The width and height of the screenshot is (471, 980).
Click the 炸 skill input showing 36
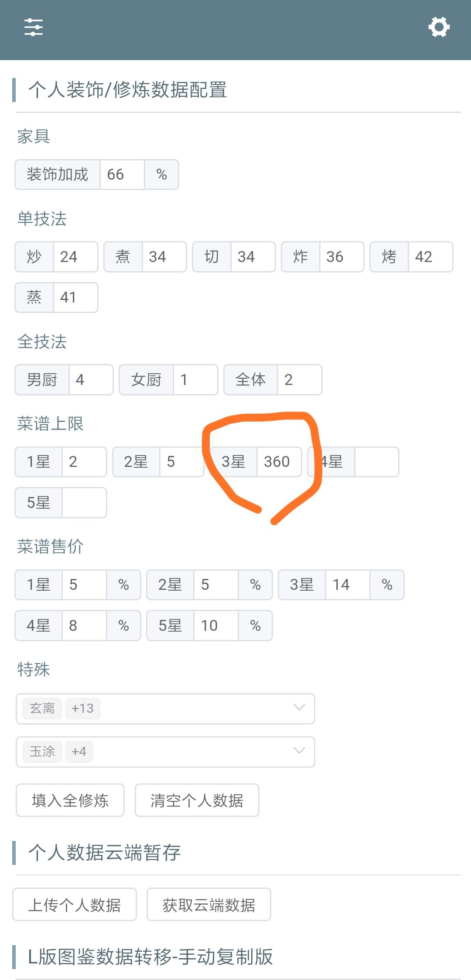pos(341,257)
